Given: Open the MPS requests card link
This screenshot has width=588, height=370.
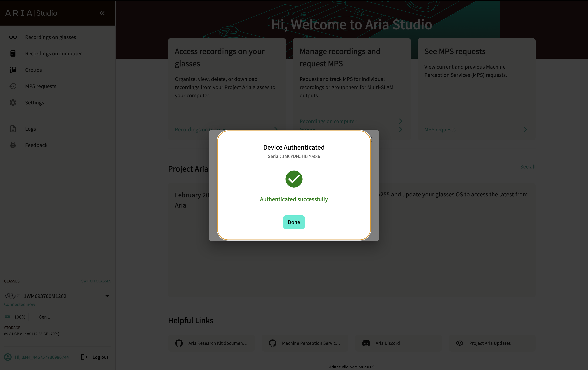Looking at the screenshot, I should click(440, 130).
